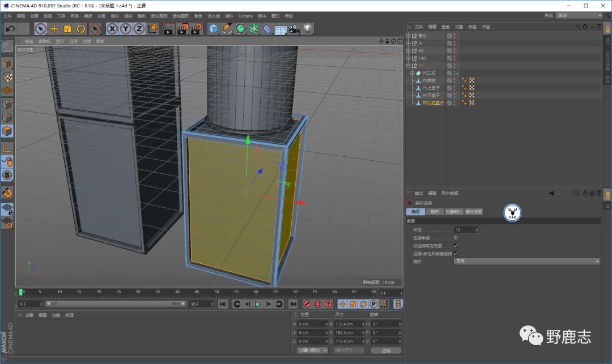Click the Undo arrow icon
Screen dimensions: 612x364
(10, 29)
